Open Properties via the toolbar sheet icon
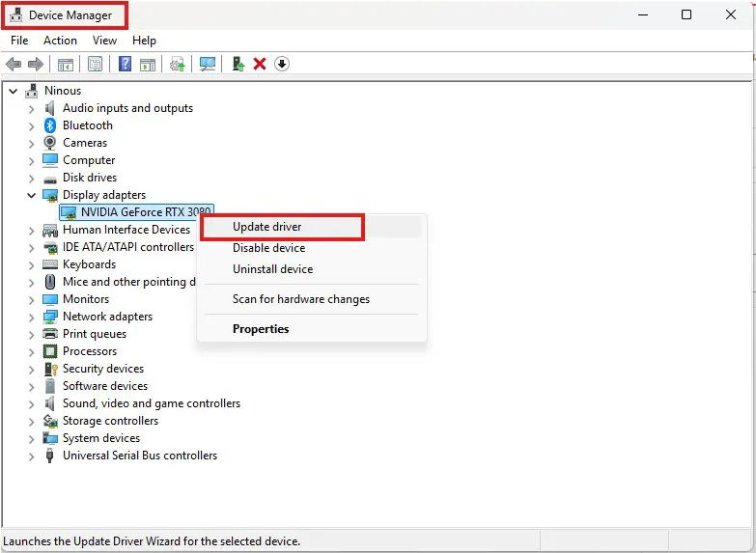Image resolution: width=756 pixels, height=553 pixels. coord(95,64)
